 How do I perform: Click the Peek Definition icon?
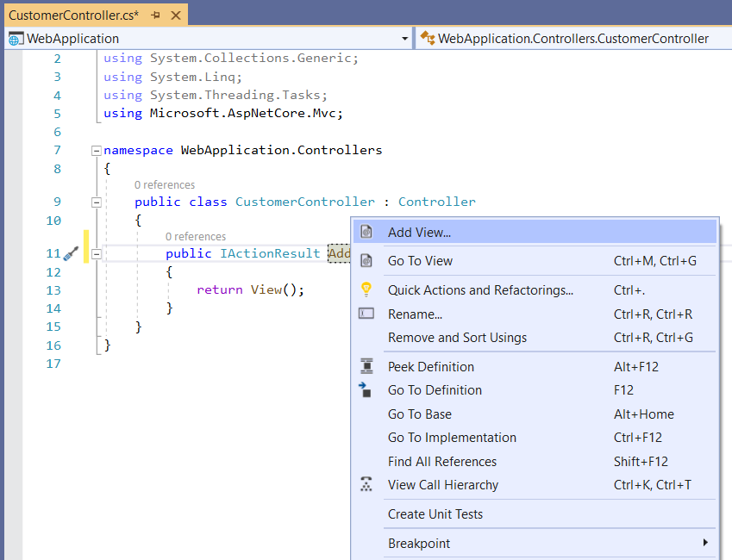coord(366,366)
